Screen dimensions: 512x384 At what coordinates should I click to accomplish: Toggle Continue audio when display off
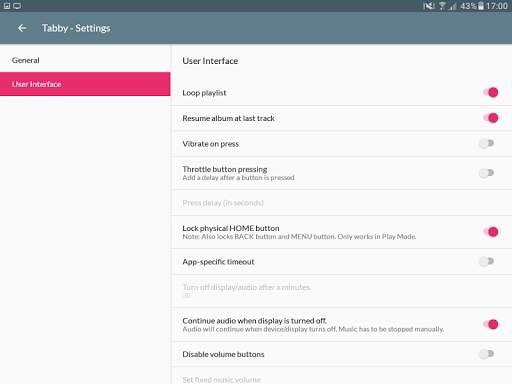(x=490, y=324)
